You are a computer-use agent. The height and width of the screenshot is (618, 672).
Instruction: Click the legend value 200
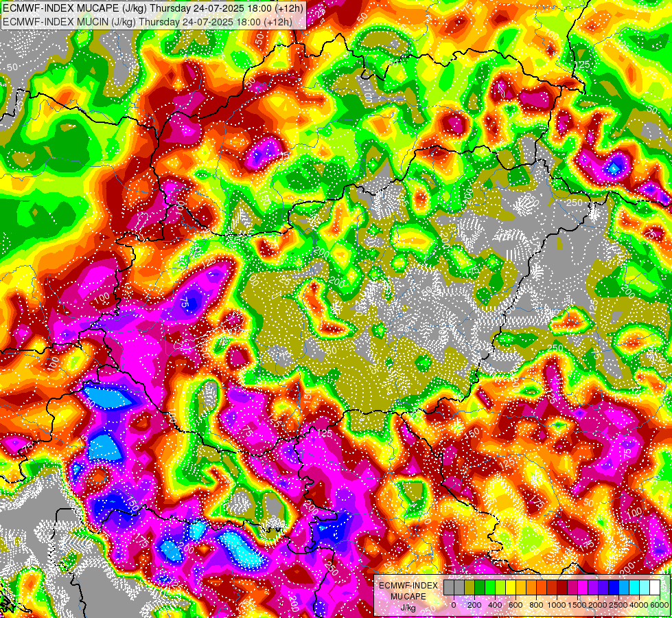pyautogui.click(x=474, y=605)
